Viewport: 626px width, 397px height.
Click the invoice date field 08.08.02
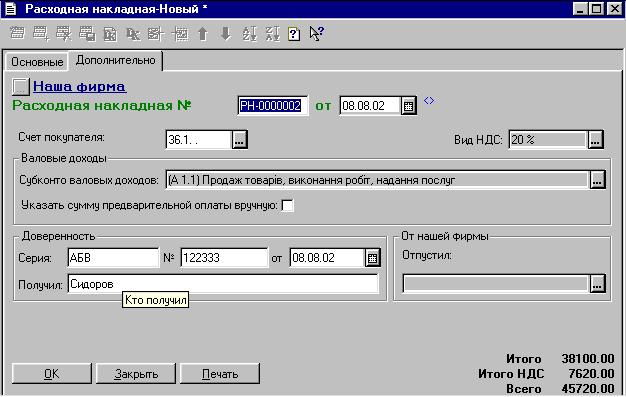(370, 106)
